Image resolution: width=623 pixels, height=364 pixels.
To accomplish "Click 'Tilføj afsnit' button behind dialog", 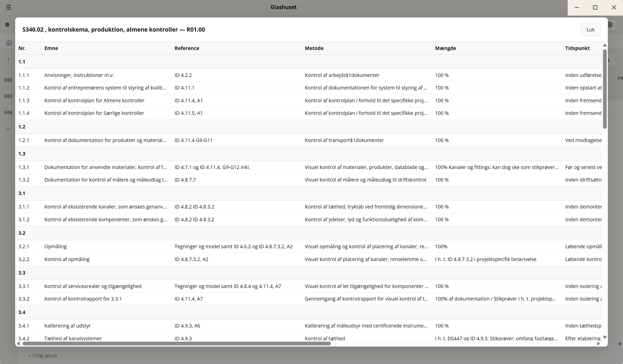I will click(x=43, y=356).
